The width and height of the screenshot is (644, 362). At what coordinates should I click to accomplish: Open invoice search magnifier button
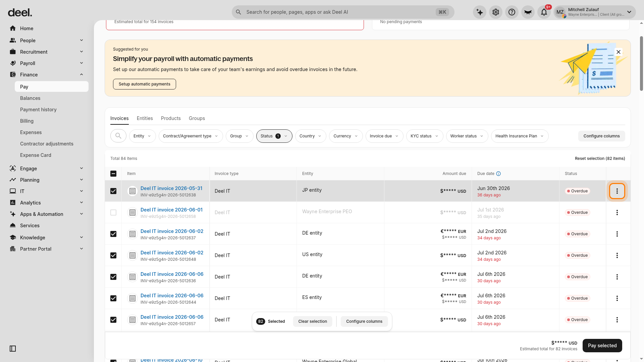coord(118,136)
